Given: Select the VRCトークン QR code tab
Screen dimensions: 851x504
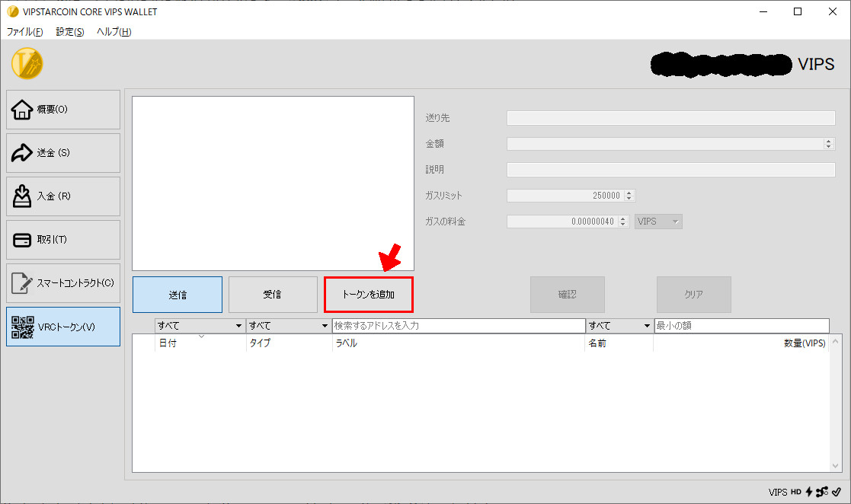Looking at the screenshot, I should coord(63,327).
